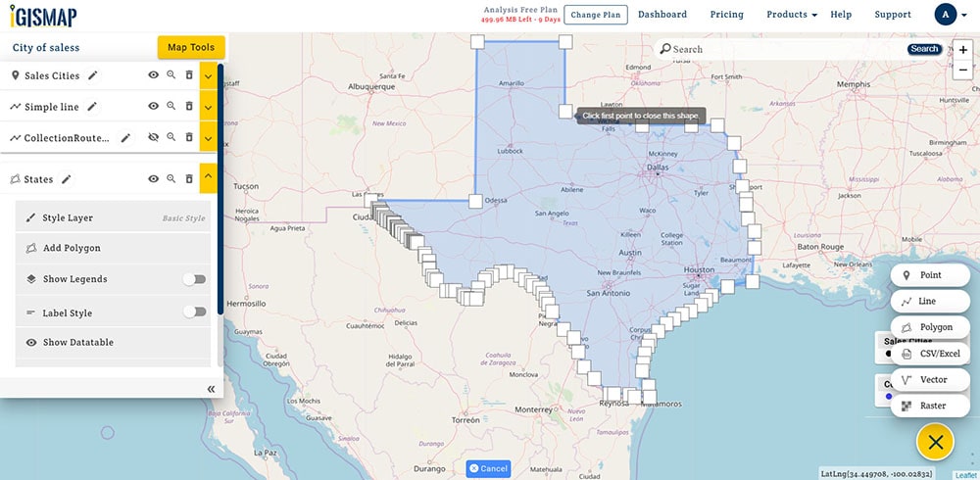Collapse the sidebar with double-chevron icon

click(212, 389)
